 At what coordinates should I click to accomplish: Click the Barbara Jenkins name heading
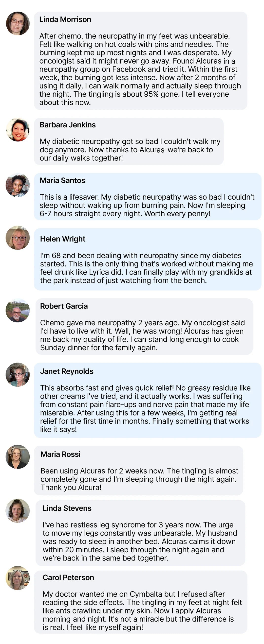[x=68, y=125]
